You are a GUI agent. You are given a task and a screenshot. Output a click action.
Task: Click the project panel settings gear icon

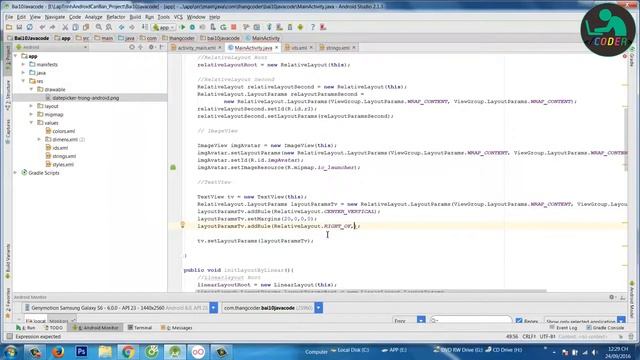click(x=151, y=47)
